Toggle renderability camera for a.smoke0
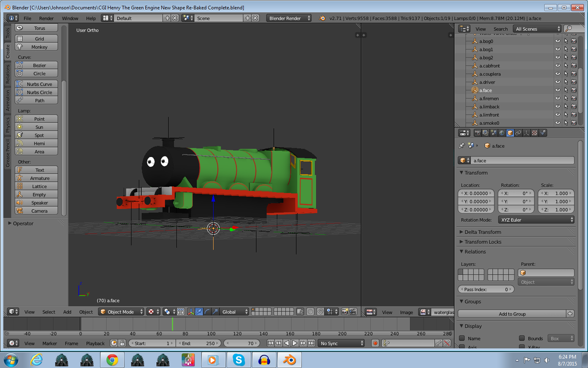Image resolution: width=588 pixels, height=368 pixels. click(574, 123)
